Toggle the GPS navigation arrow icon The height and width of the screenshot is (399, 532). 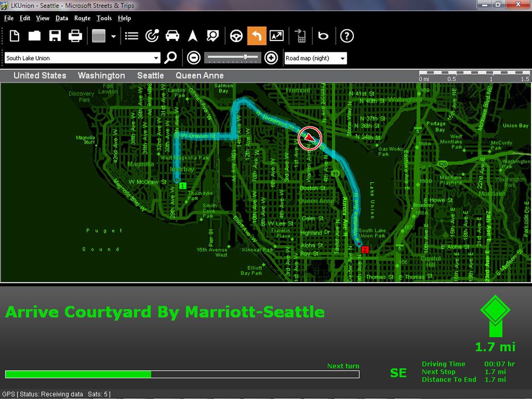193,36
